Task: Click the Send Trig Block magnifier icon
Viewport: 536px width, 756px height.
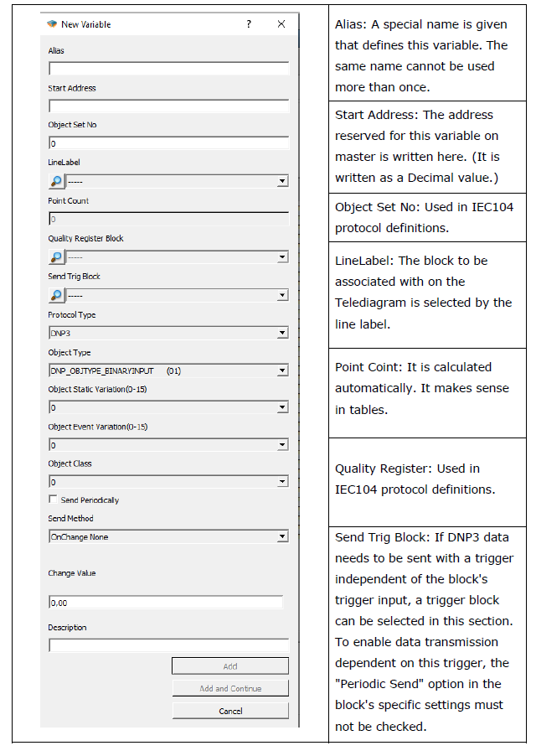Action: (56, 295)
